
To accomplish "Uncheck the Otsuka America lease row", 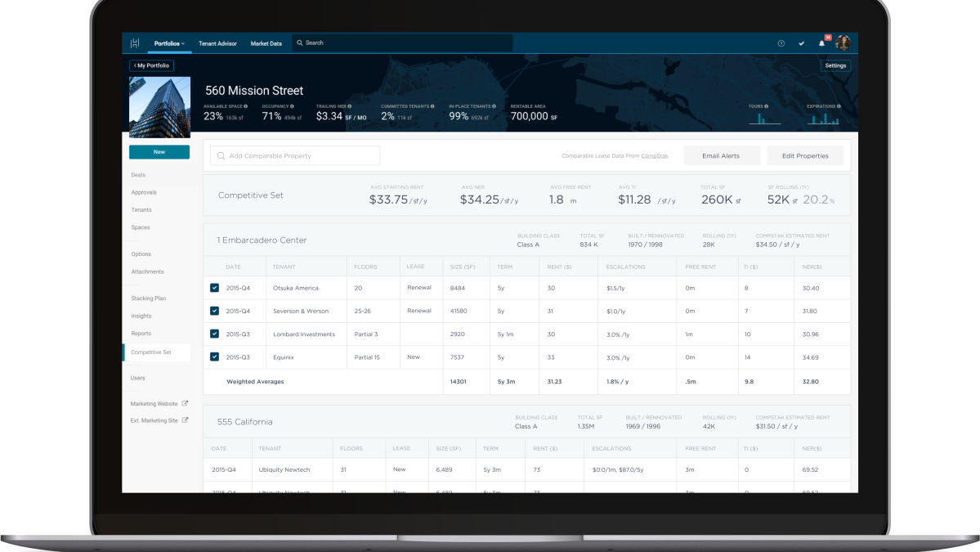I will pyautogui.click(x=214, y=287).
